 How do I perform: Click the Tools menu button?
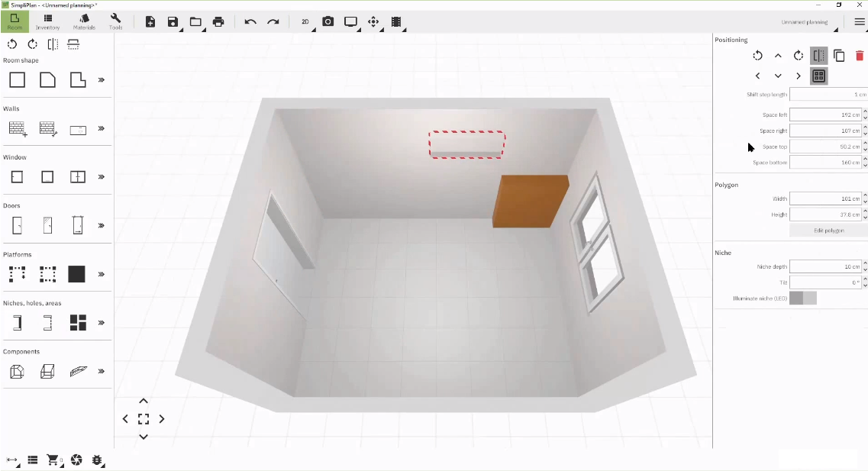115,22
